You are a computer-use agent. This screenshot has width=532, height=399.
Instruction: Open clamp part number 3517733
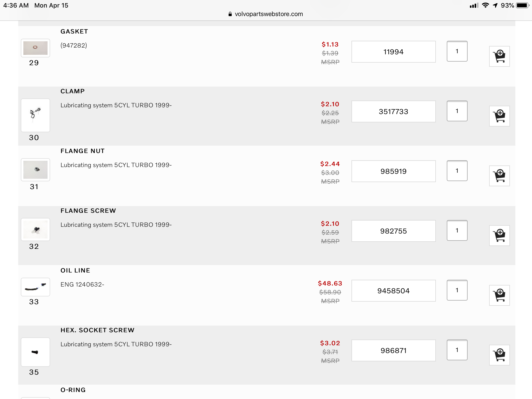tap(393, 111)
